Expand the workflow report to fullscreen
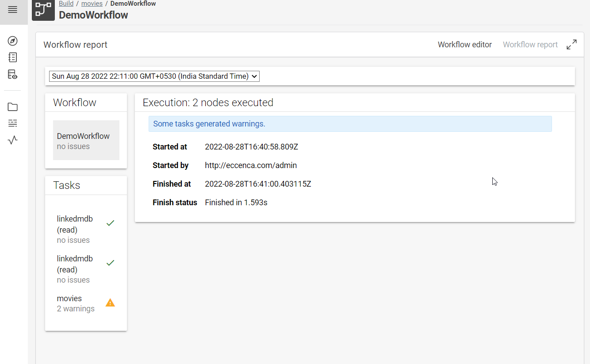Image resolution: width=590 pixels, height=364 pixels. coord(571,44)
